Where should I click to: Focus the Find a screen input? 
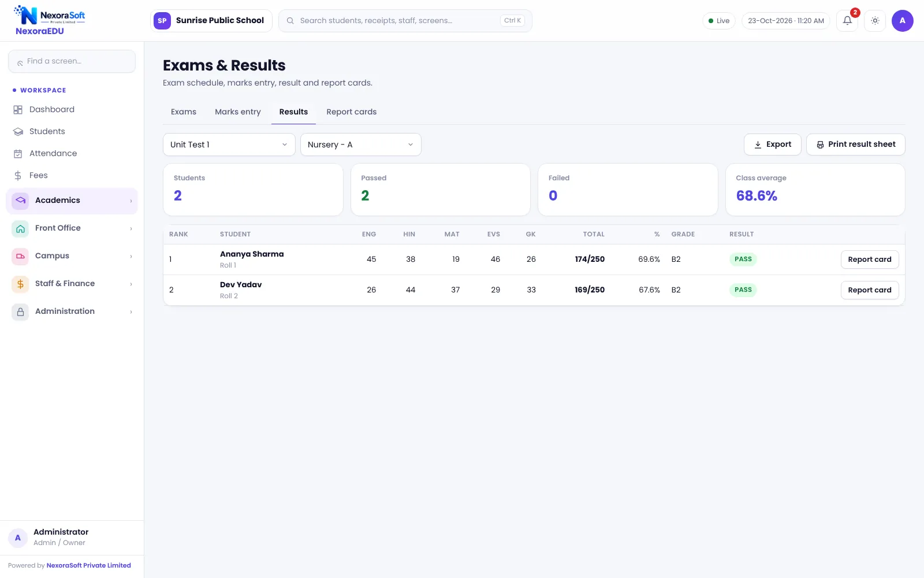click(72, 61)
